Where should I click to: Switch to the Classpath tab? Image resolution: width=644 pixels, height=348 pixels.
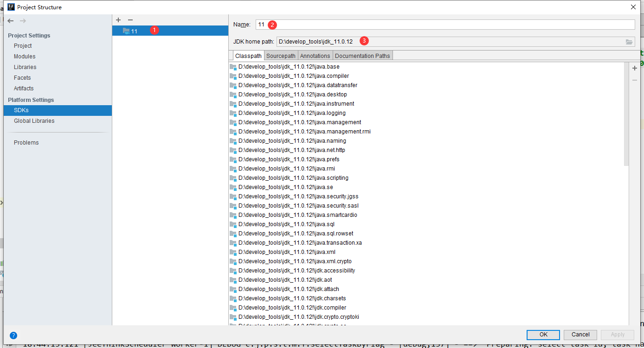point(248,56)
